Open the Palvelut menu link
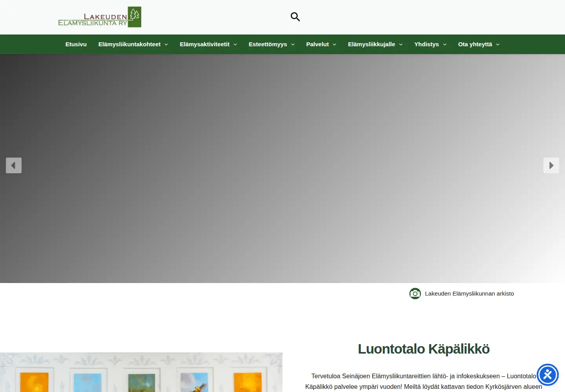The width and height of the screenshot is (565, 392). pos(317,44)
